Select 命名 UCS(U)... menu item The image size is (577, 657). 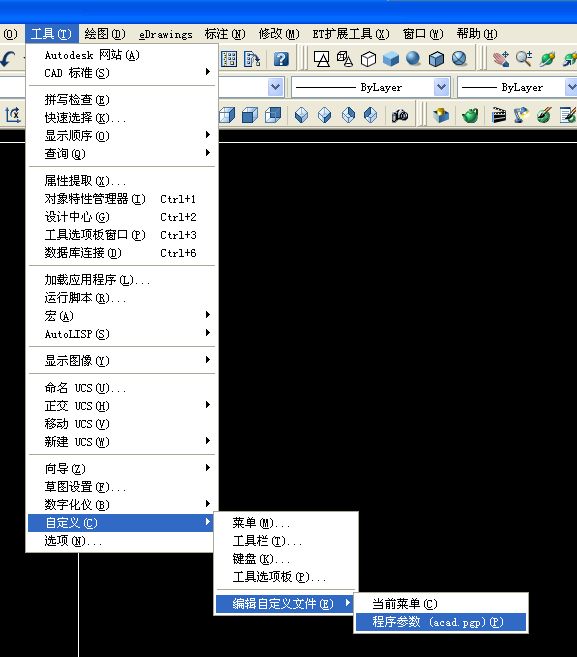(x=122, y=388)
